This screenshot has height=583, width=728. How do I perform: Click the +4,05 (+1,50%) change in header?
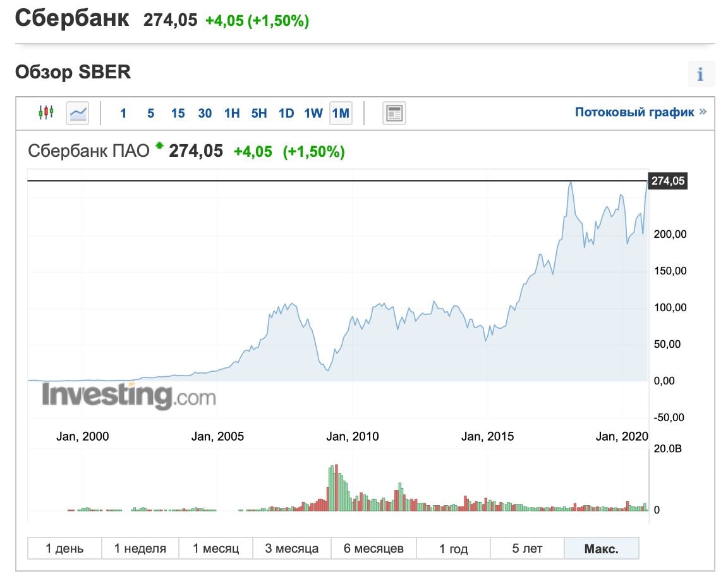257,20
